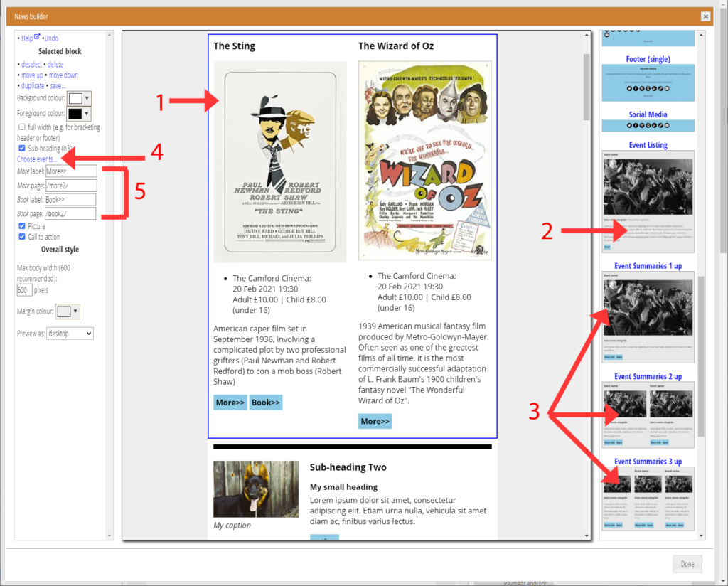Toggle the Picture checkbox
The height and width of the screenshot is (586, 728).
click(22, 225)
